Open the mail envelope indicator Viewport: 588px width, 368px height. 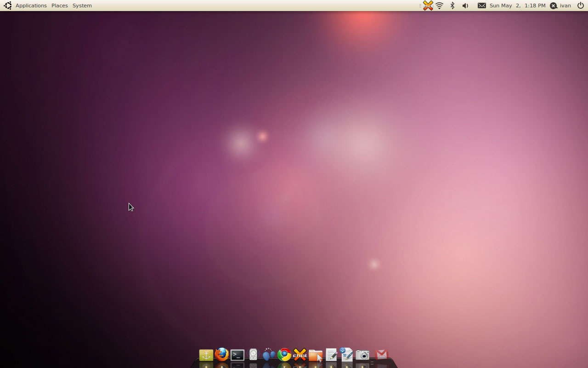coord(481,6)
